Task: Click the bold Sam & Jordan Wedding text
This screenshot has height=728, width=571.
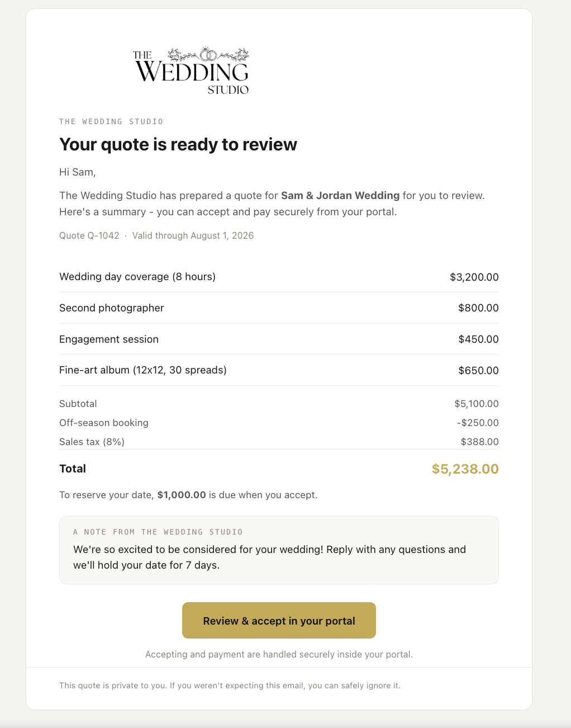Action: 340,196
